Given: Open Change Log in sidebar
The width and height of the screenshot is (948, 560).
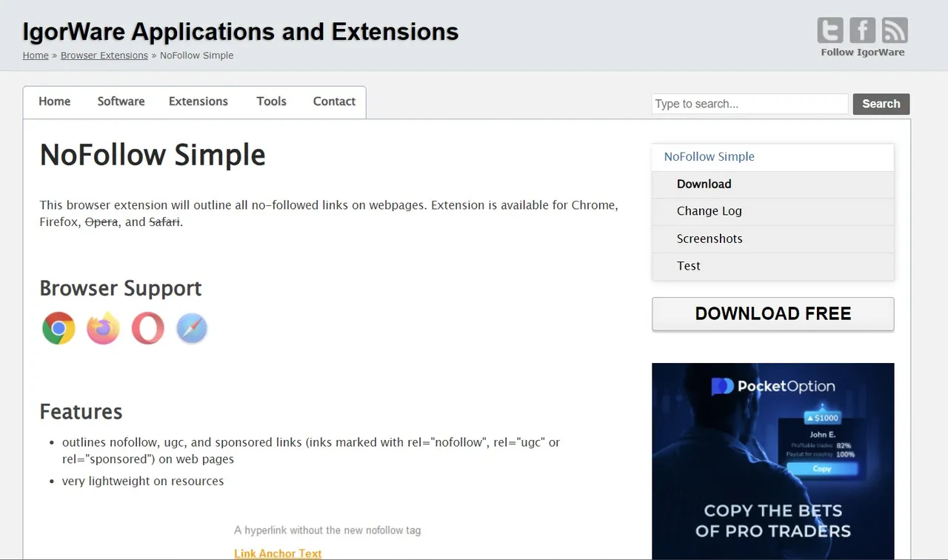Looking at the screenshot, I should click(x=772, y=211).
